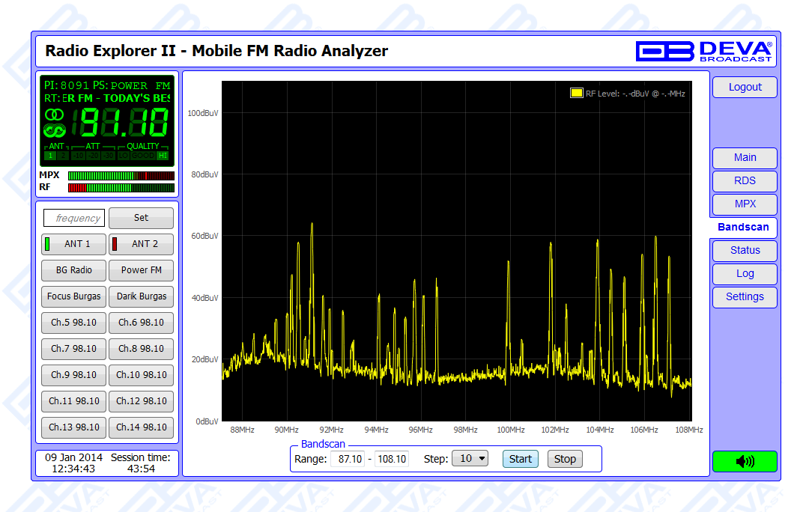Click the range end field 108.10
This screenshot has height=512, width=812.
pos(392,459)
